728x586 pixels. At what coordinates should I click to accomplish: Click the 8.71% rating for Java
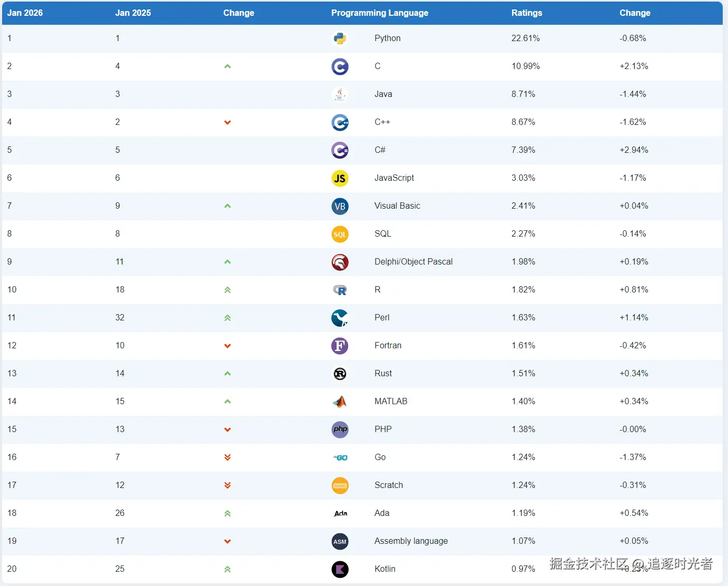click(523, 94)
